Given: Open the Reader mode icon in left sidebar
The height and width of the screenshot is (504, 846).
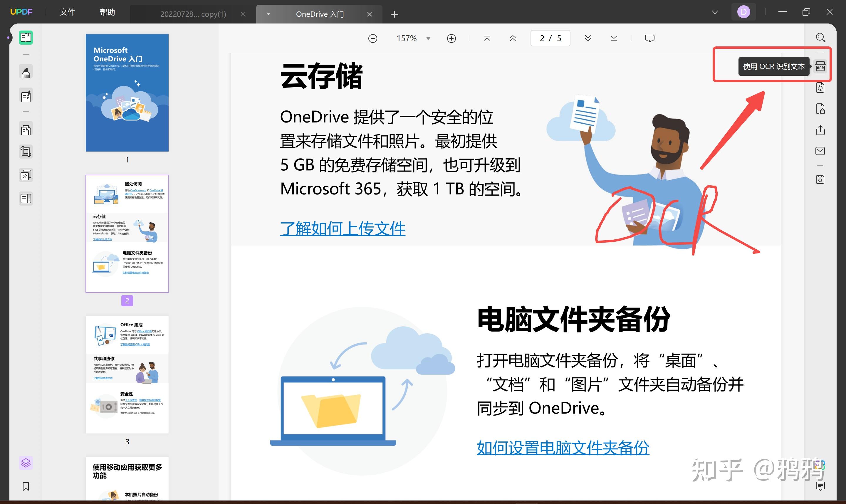Looking at the screenshot, I should 26,37.
